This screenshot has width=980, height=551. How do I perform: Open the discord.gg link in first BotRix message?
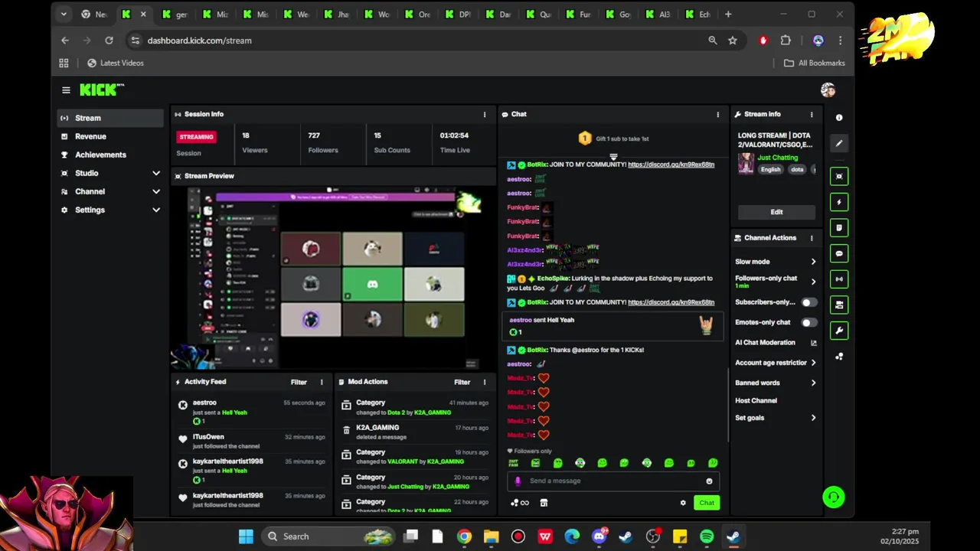point(671,165)
